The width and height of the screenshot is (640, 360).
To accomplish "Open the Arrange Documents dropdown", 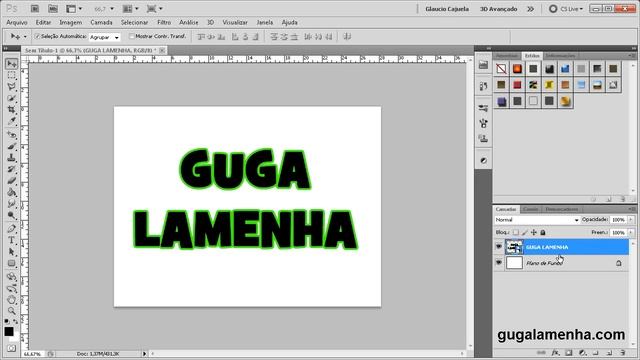I will [131, 9].
